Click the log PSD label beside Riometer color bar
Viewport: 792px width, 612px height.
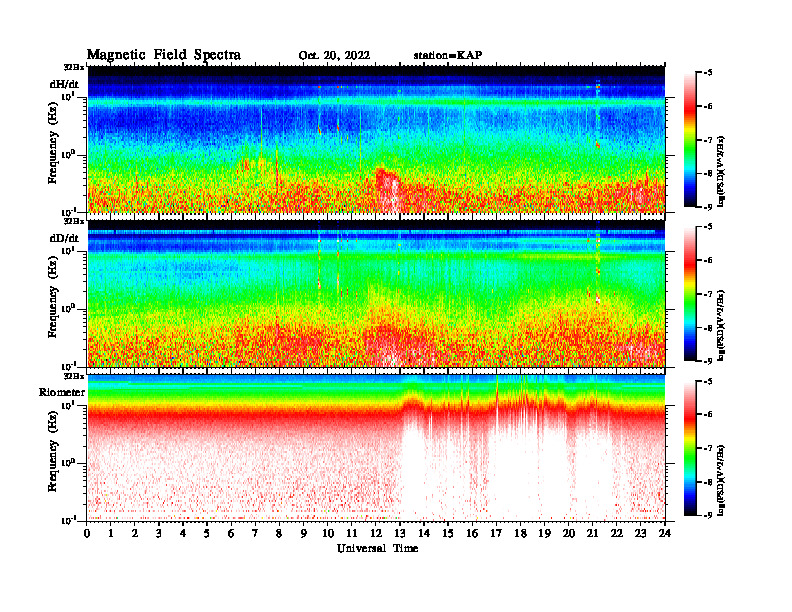coord(721,480)
